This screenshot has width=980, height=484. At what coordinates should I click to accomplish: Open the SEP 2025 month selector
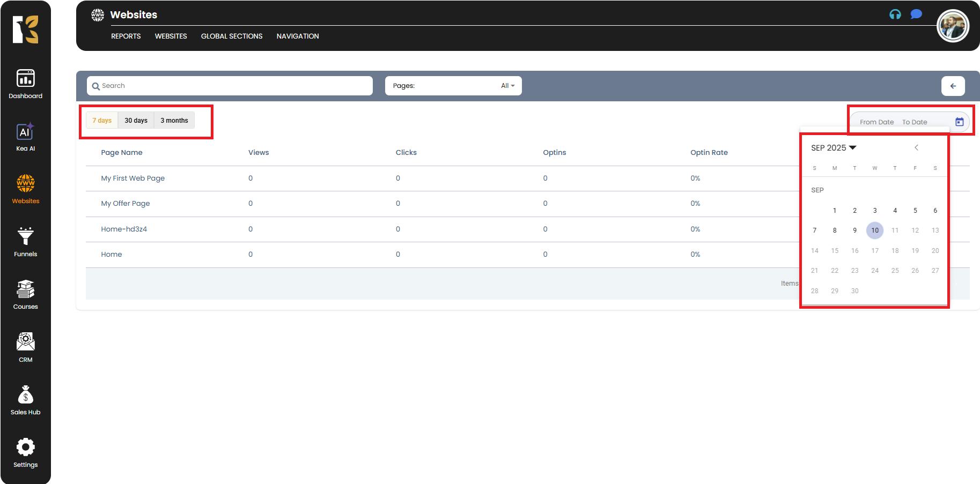(x=834, y=147)
